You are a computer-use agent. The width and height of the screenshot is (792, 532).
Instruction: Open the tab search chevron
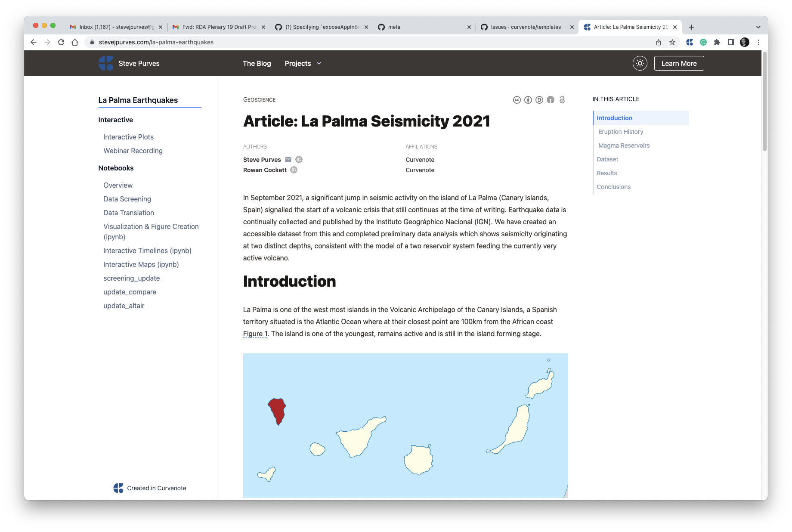(x=758, y=27)
